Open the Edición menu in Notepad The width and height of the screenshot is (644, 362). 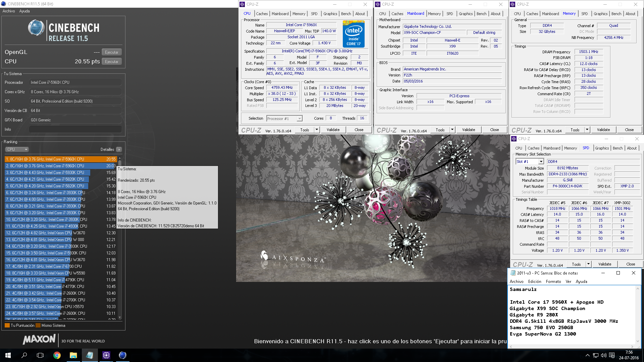point(535,282)
